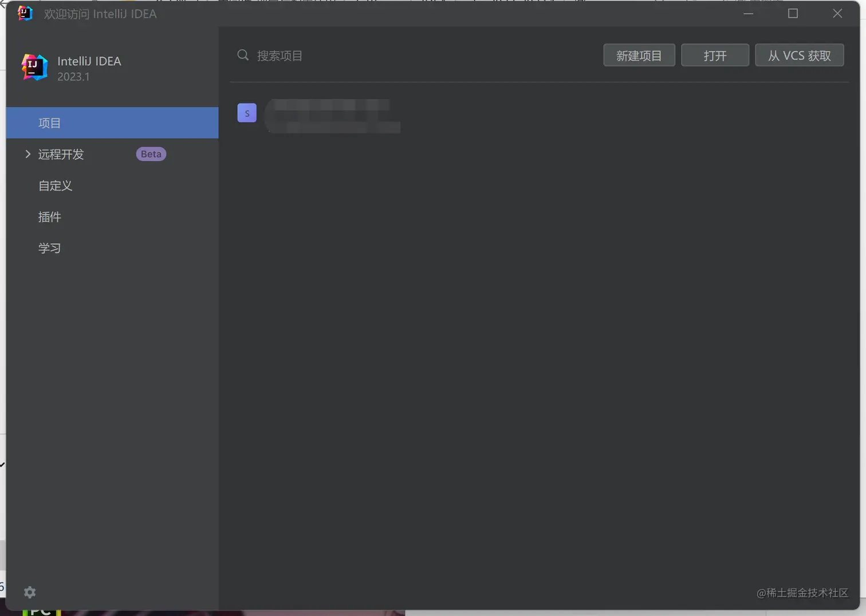Open the blurred recent project entry
Viewport: 866px width, 616px height.
(x=333, y=115)
